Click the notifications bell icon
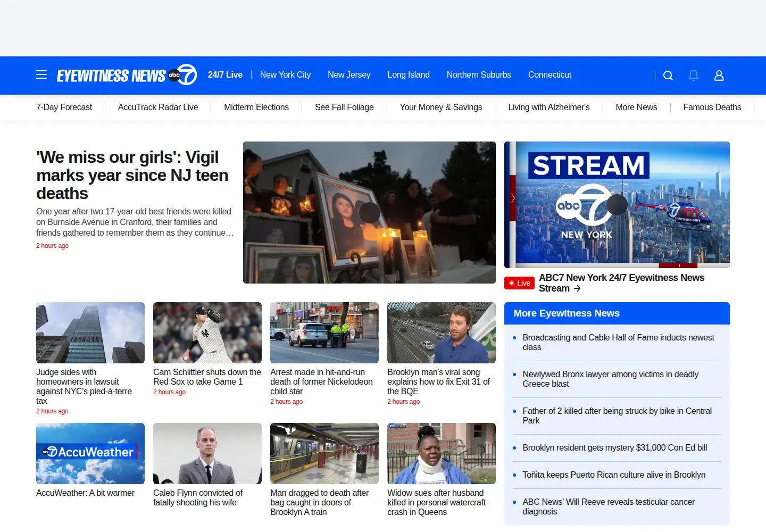This screenshot has width=766, height=532. click(694, 76)
